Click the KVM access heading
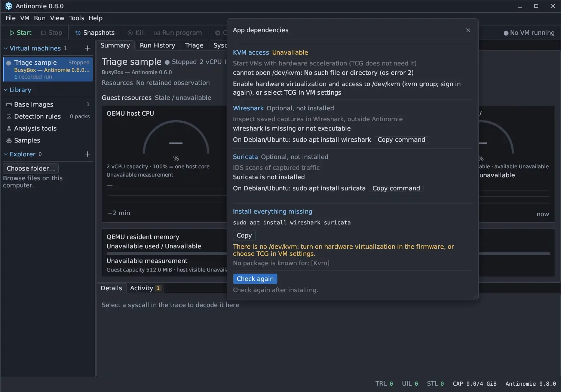 [251, 52]
